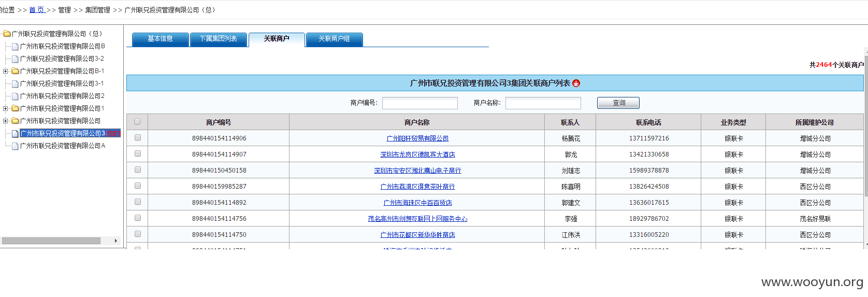868x297 pixels.
Task: Open the 首页 breadcrumb link
Action: [37, 10]
